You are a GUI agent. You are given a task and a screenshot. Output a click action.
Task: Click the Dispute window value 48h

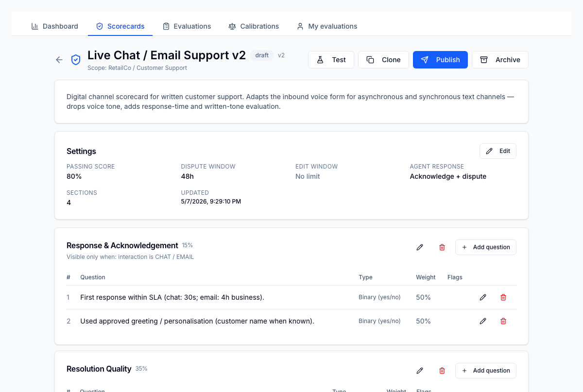click(188, 176)
